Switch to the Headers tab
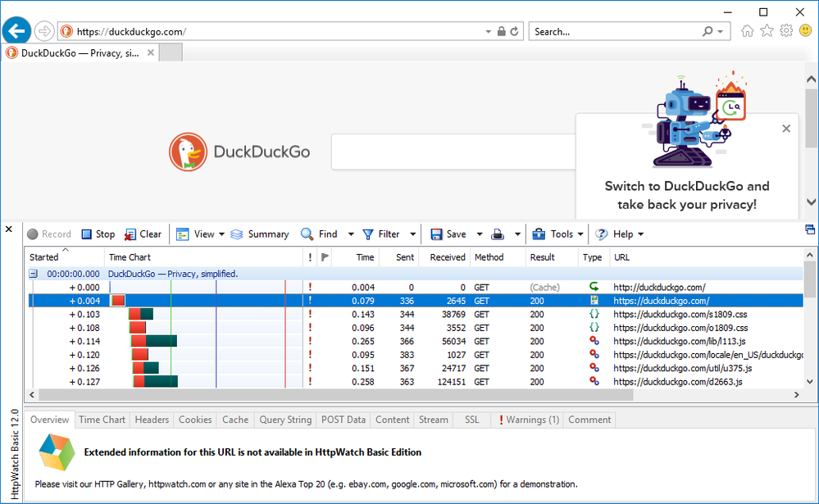 click(x=152, y=420)
